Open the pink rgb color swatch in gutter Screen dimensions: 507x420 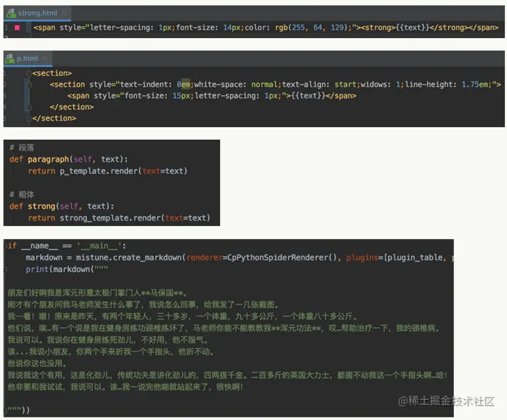tap(17, 28)
